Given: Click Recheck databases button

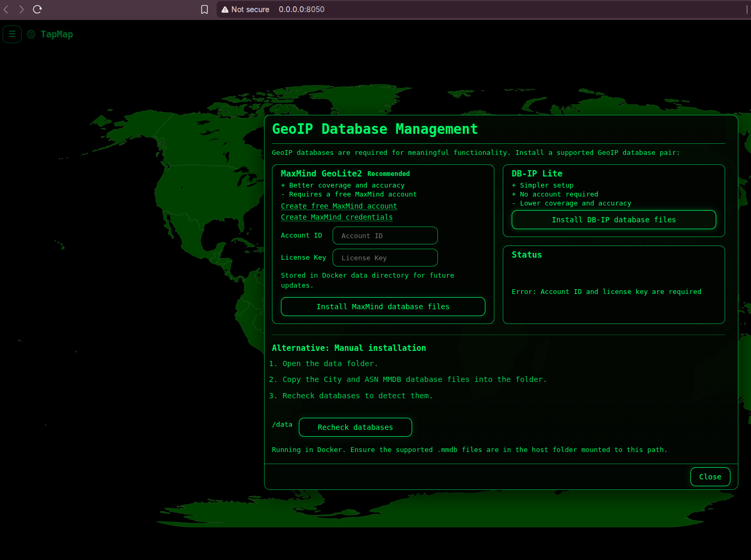Looking at the screenshot, I should point(355,427).
